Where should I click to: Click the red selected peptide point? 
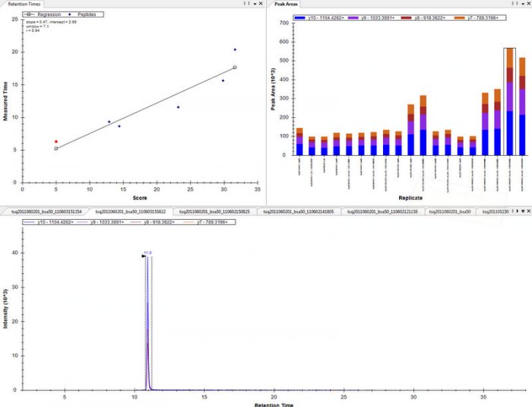click(55, 141)
